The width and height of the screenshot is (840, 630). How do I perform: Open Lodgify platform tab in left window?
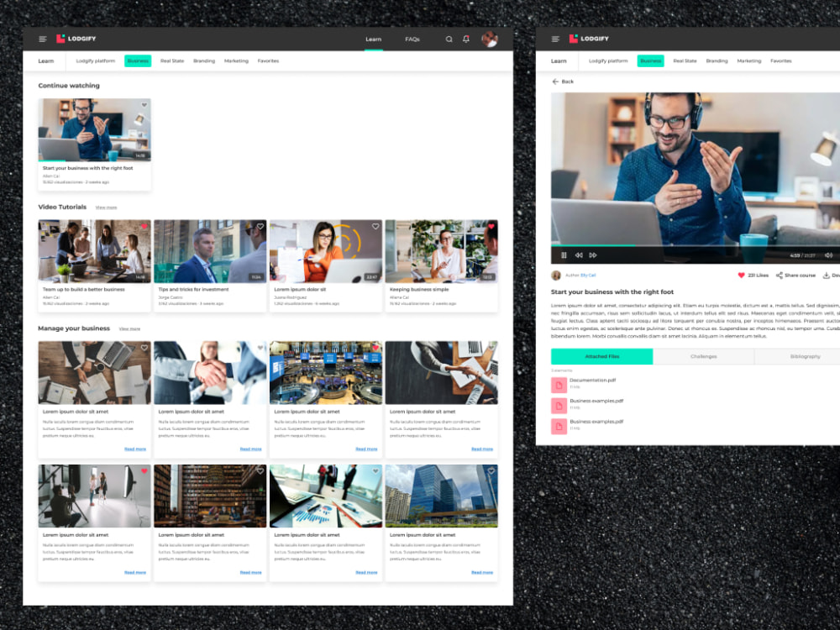pyautogui.click(x=96, y=61)
